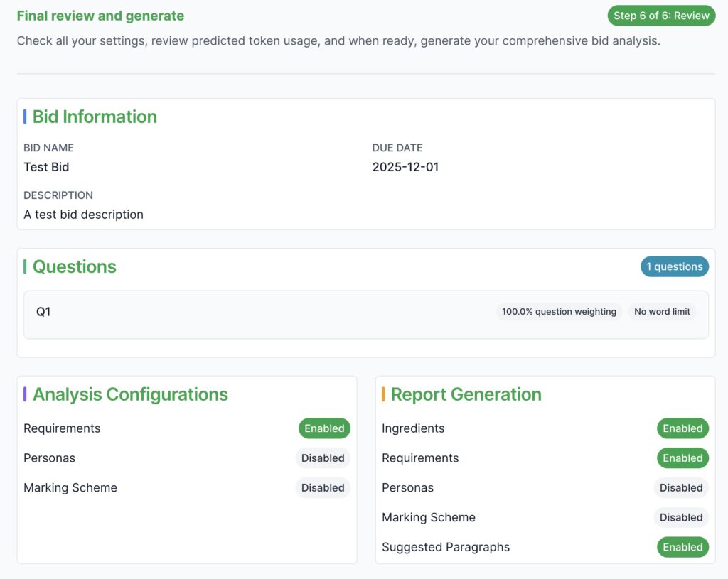The image size is (728, 579).
Task: Click the Analysis Configurations heading
Action: coord(130,394)
